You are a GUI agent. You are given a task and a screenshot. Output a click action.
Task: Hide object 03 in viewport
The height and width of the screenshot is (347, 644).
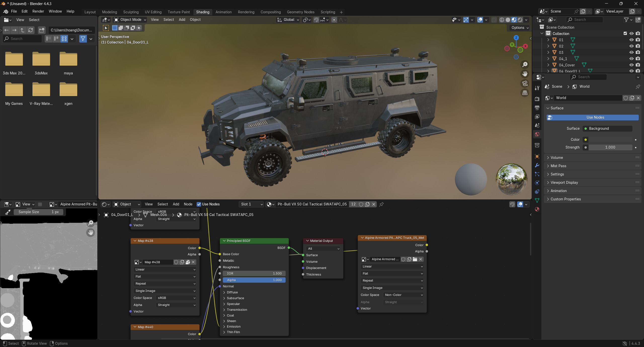tap(631, 52)
